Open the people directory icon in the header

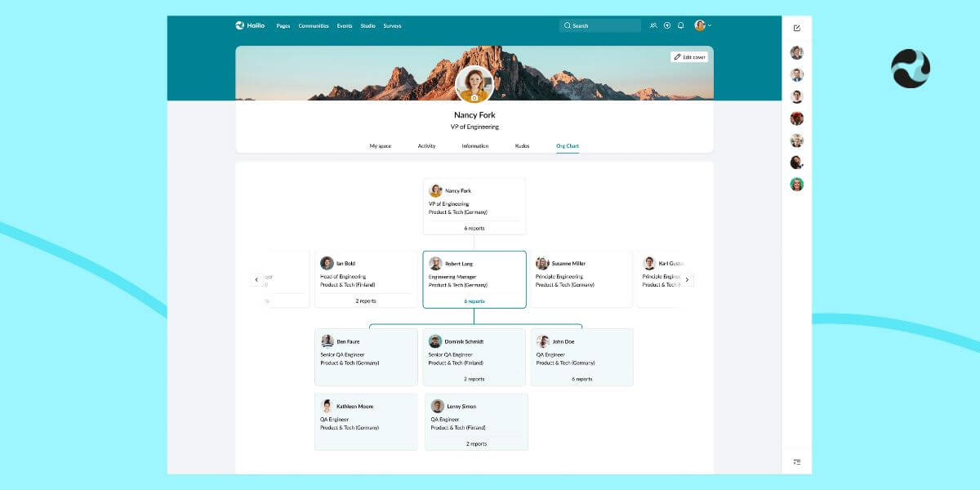click(x=653, y=25)
